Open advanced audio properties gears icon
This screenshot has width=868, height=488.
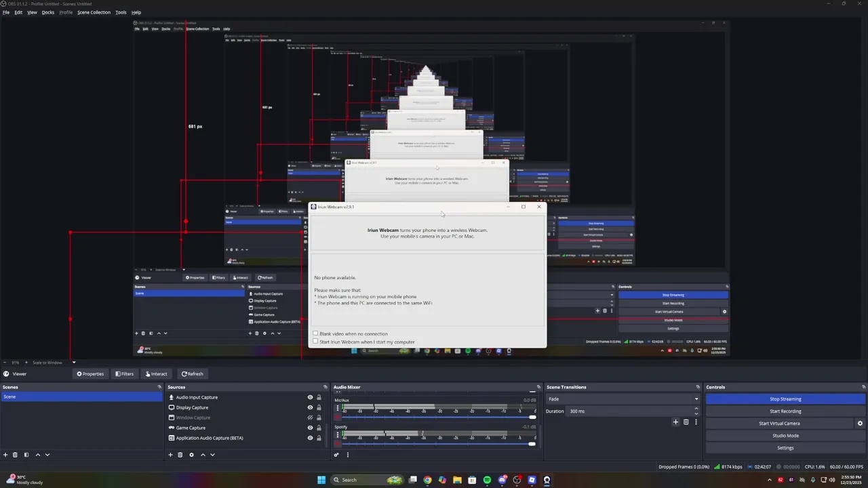tap(336, 455)
